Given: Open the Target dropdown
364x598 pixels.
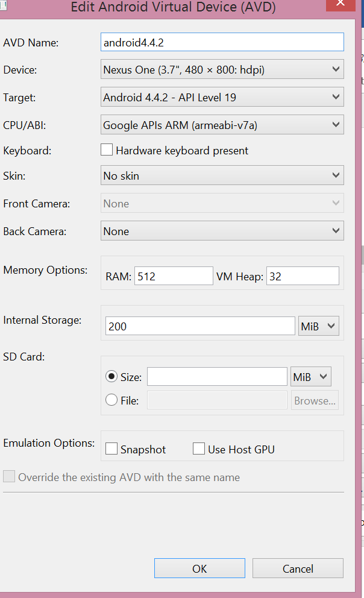Looking at the screenshot, I should pos(222,97).
